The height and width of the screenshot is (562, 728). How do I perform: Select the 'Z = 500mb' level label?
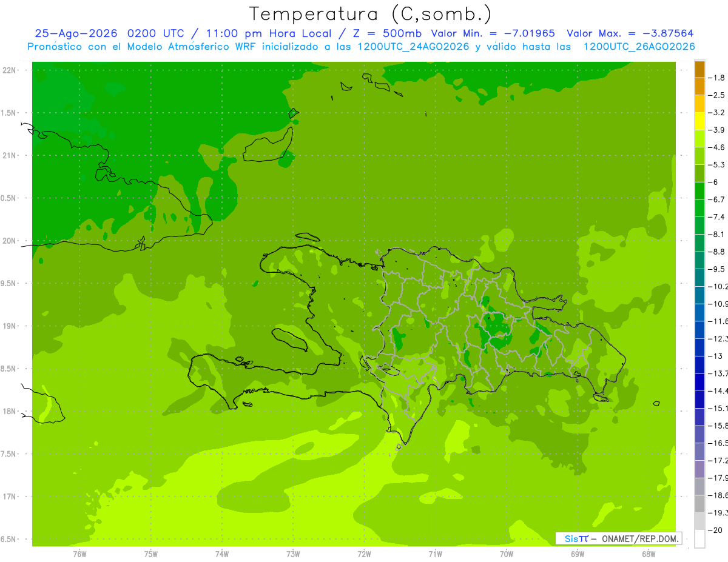(x=387, y=33)
